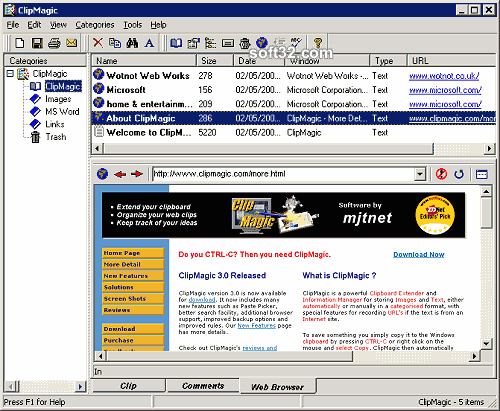Open the Categories menu
The height and width of the screenshot is (411, 500).
click(95, 25)
